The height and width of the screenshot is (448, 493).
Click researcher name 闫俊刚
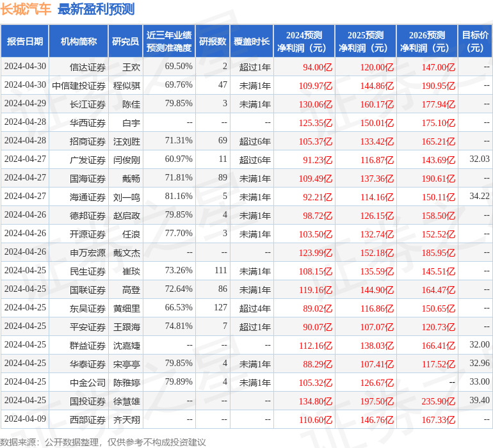click(x=127, y=160)
